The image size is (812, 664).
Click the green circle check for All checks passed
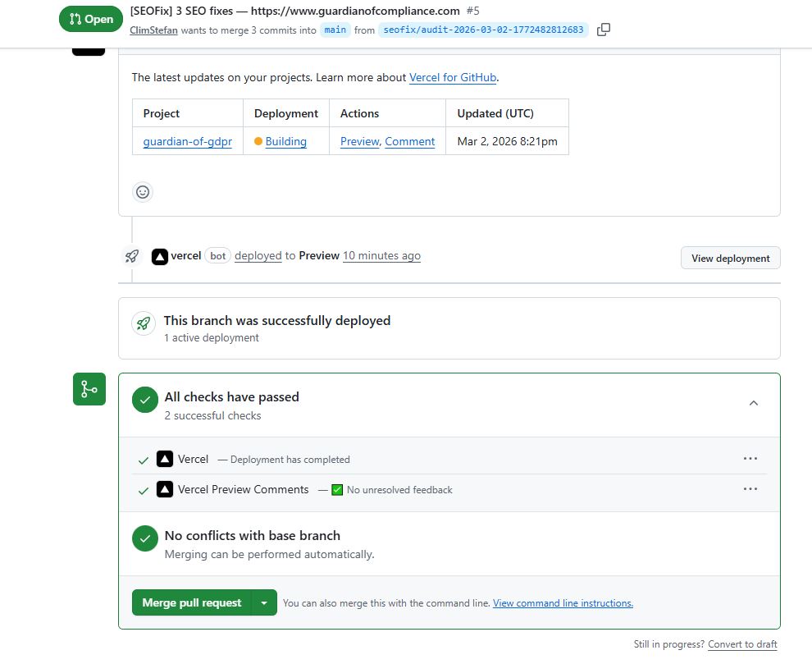145,400
